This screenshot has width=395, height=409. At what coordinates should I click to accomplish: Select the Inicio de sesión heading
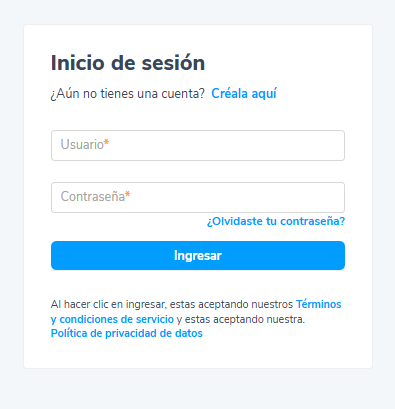coord(128,63)
